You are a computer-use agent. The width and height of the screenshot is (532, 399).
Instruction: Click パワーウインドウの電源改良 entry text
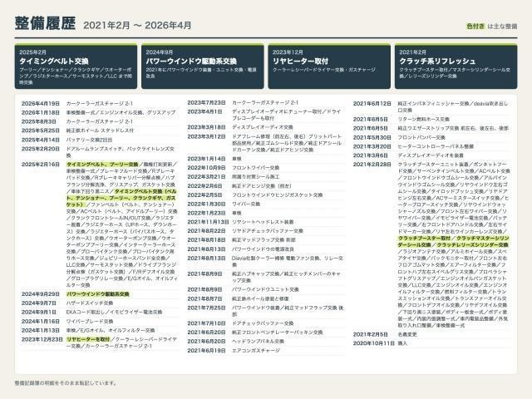(263, 249)
